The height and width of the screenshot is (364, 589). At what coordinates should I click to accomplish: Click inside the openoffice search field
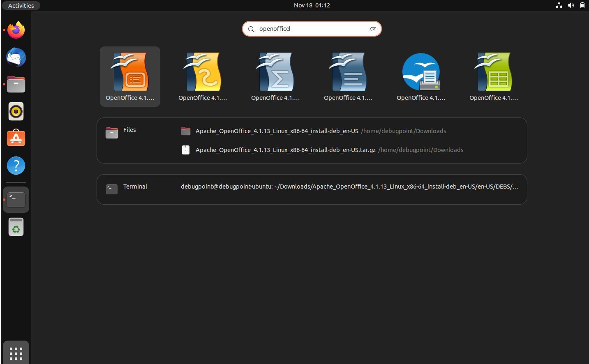pyautogui.click(x=312, y=29)
